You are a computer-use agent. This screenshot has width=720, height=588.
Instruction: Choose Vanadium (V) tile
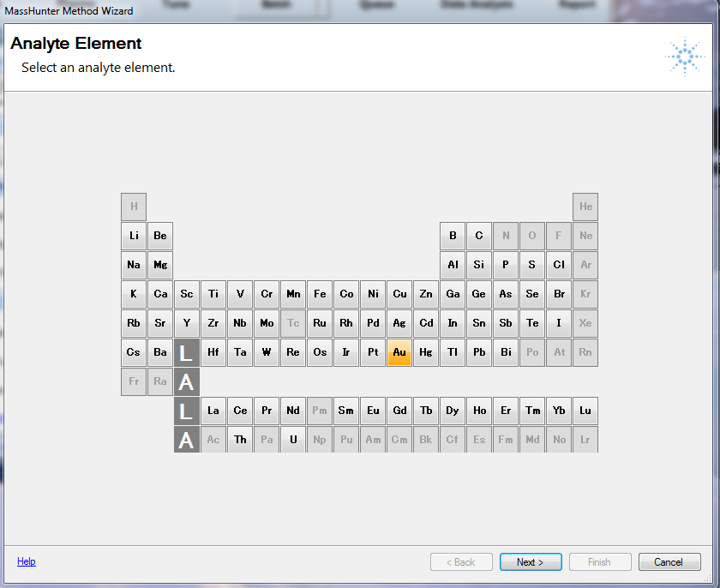click(240, 294)
